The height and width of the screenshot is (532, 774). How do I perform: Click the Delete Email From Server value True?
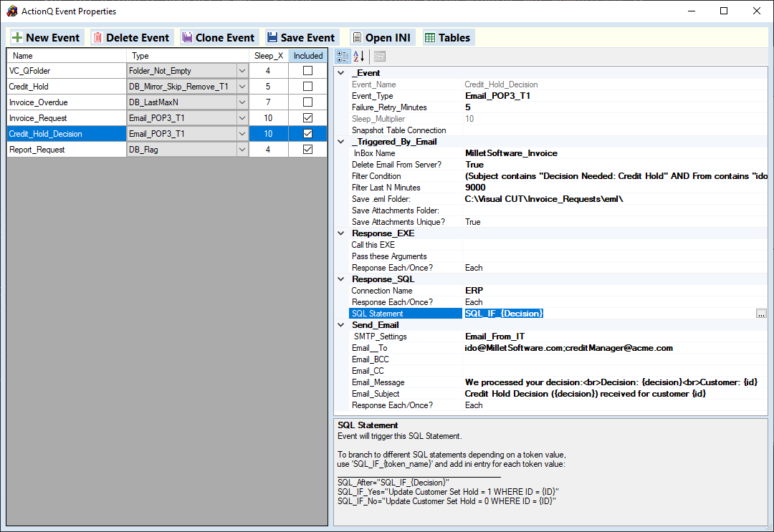click(615, 165)
